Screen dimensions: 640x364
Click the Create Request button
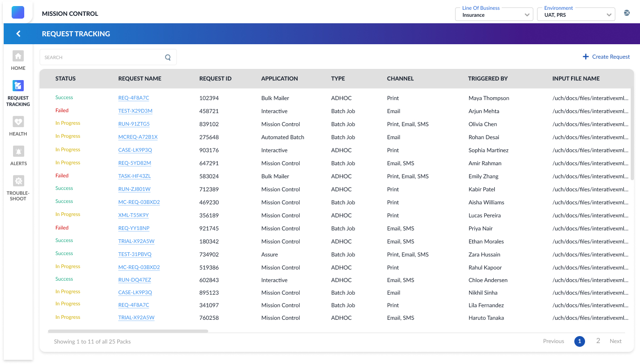[606, 57]
